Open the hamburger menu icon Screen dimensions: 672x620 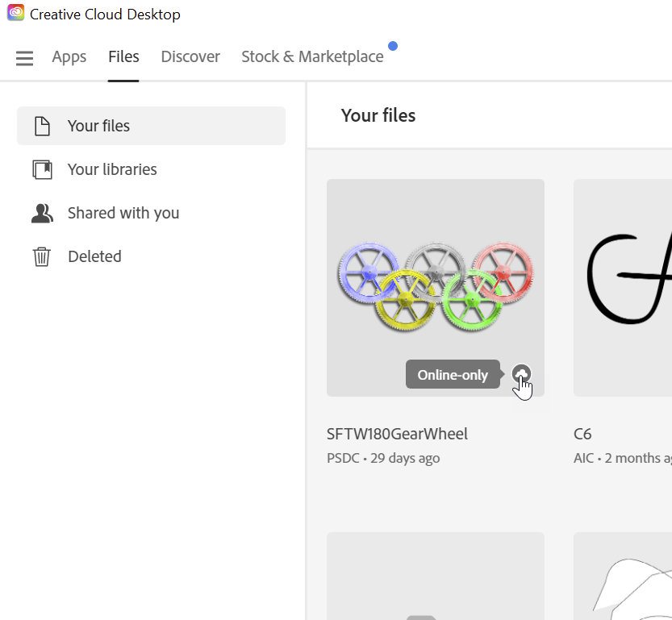click(24, 57)
